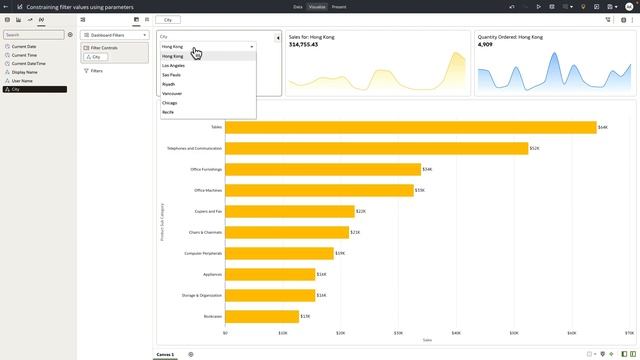The image size is (640, 360).
Task: Click the Search parameters field
Action: (x=34, y=35)
